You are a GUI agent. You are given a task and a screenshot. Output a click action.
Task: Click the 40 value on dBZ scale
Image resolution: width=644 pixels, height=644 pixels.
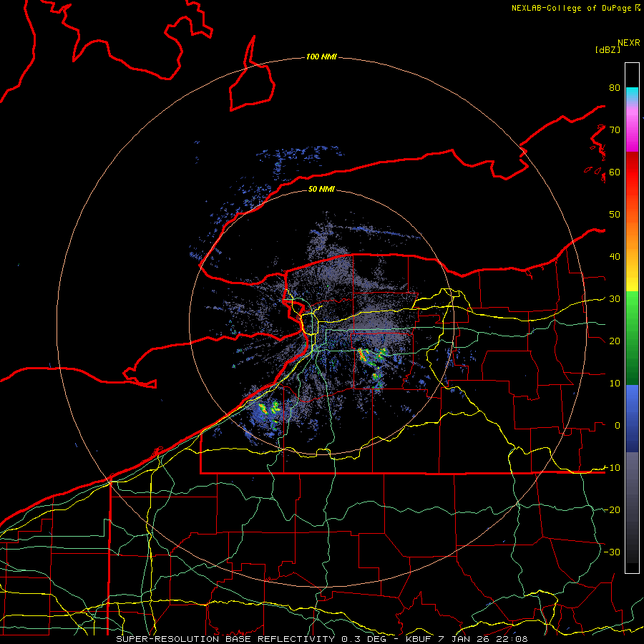click(x=615, y=257)
